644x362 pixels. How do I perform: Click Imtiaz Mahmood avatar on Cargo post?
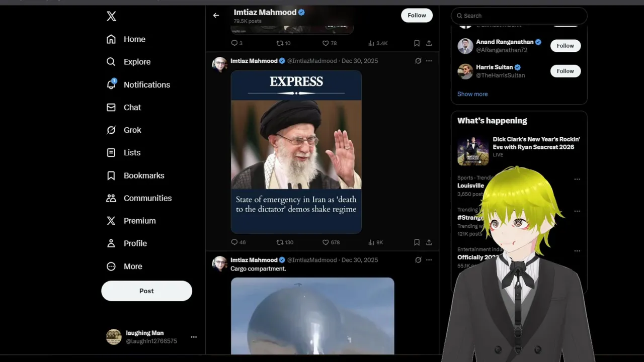[219, 263]
